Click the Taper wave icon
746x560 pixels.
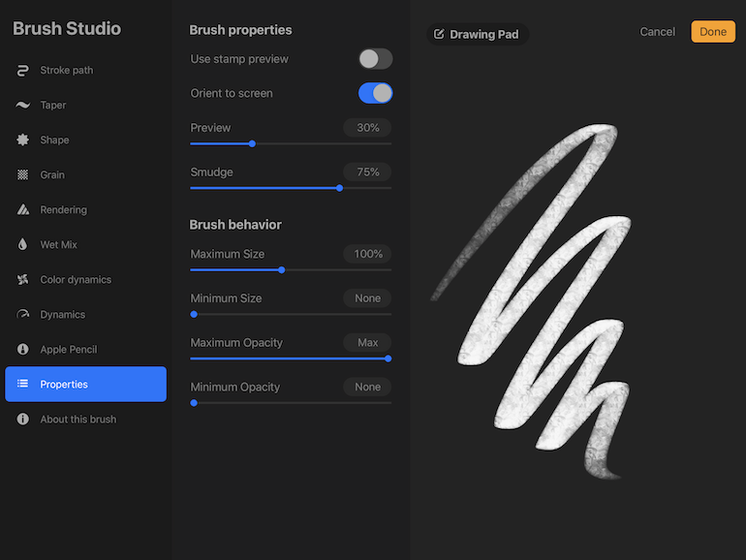pos(22,106)
